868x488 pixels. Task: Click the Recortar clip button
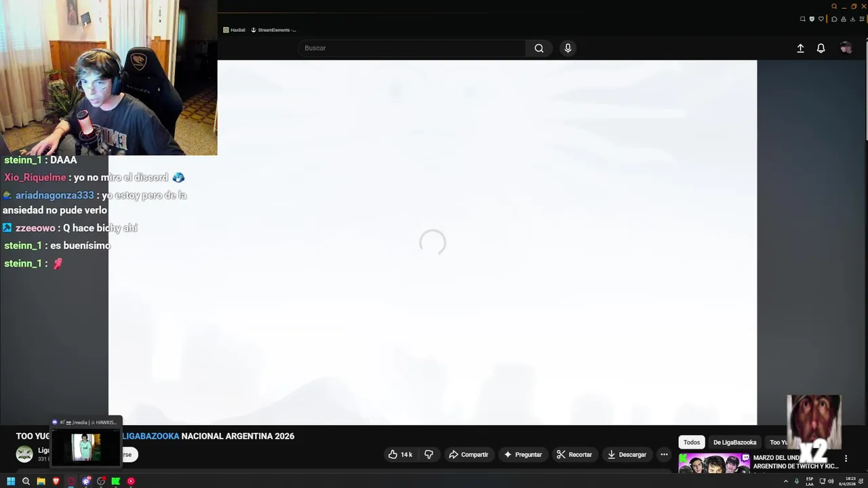pyautogui.click(x=574, y=455)
